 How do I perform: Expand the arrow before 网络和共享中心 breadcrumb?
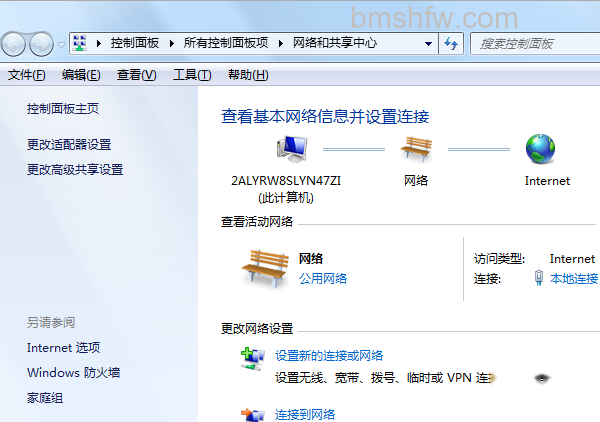tap(281, 44)
